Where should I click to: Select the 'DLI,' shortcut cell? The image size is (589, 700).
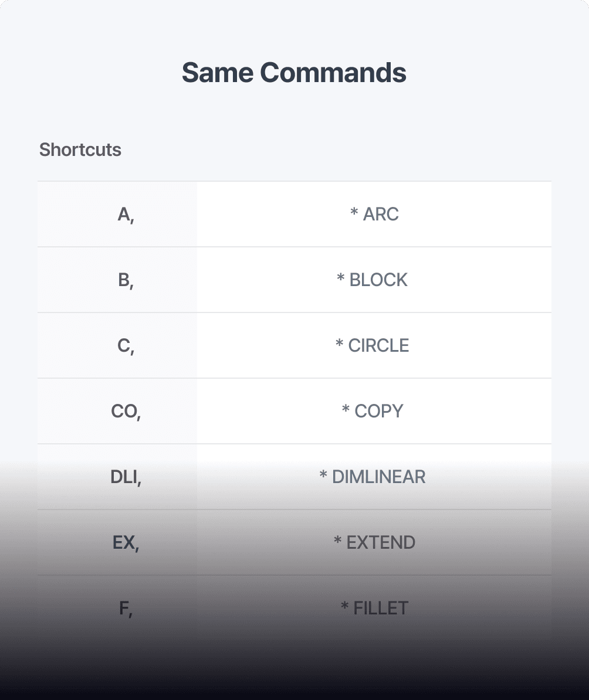[x=117, y=477]
